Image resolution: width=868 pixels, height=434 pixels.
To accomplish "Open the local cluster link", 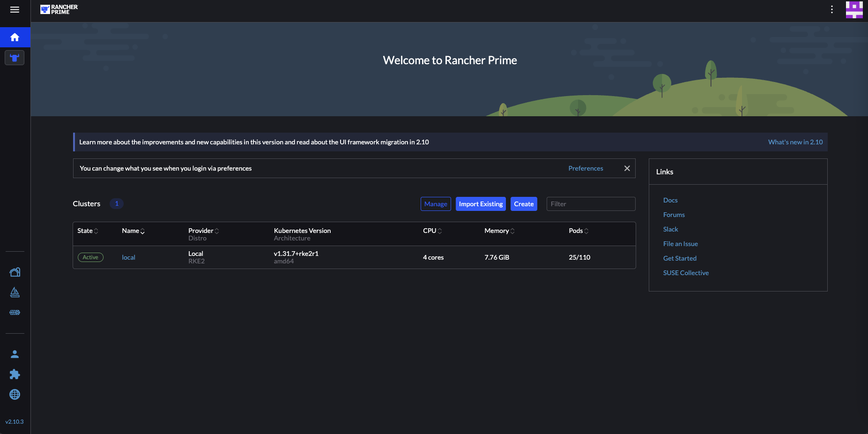I will [x=128, y=257].
